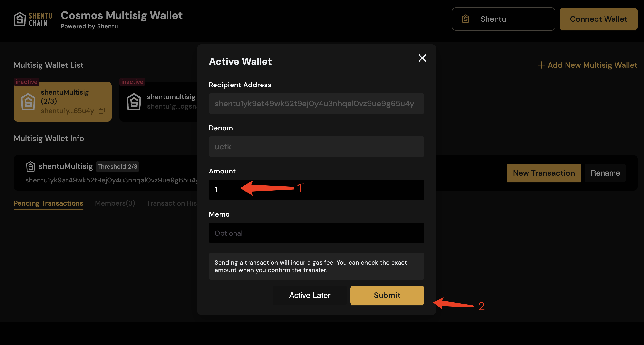
Task: Click the Connect Wallet button icon
Action: [598, 19]
